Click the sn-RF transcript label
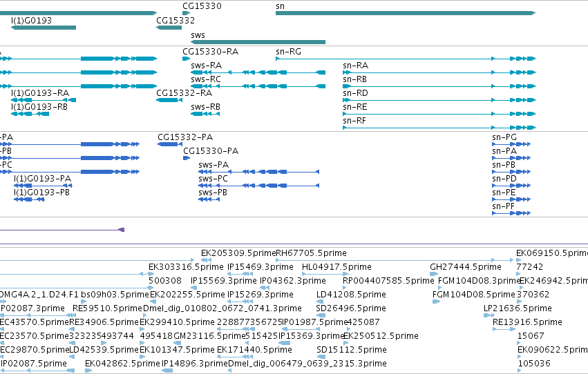The width and height of the screenshot is (588, 374). pyautogui.click(x=354, y=121)
